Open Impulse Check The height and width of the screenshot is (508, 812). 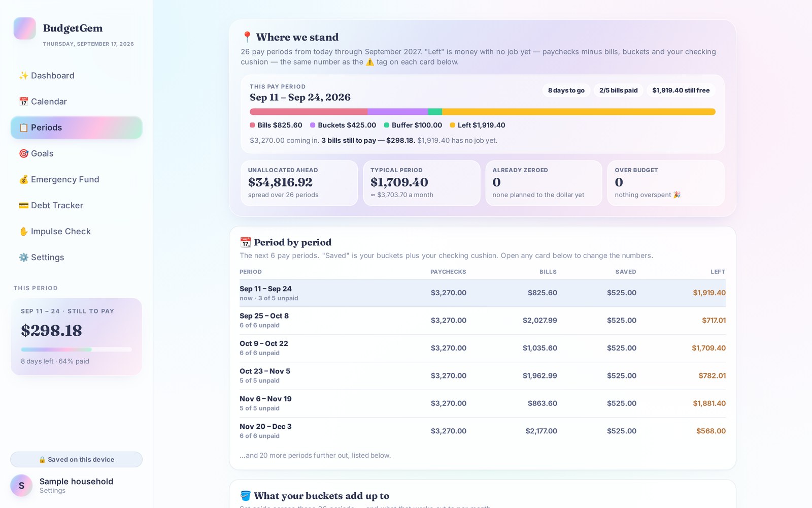pyautogui.click(x=76, y=231)
